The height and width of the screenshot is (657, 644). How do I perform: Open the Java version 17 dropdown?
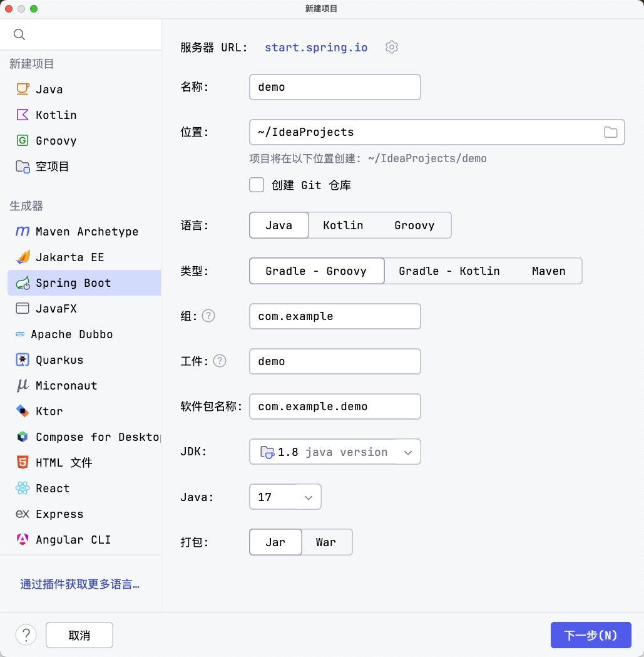pos(285,497)
